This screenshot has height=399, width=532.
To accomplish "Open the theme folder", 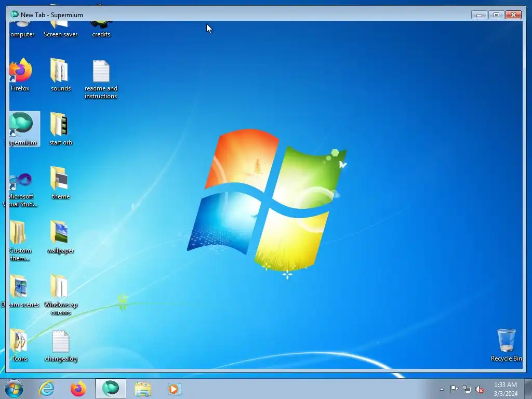I will pyautogui.click(x=60, y=183).
